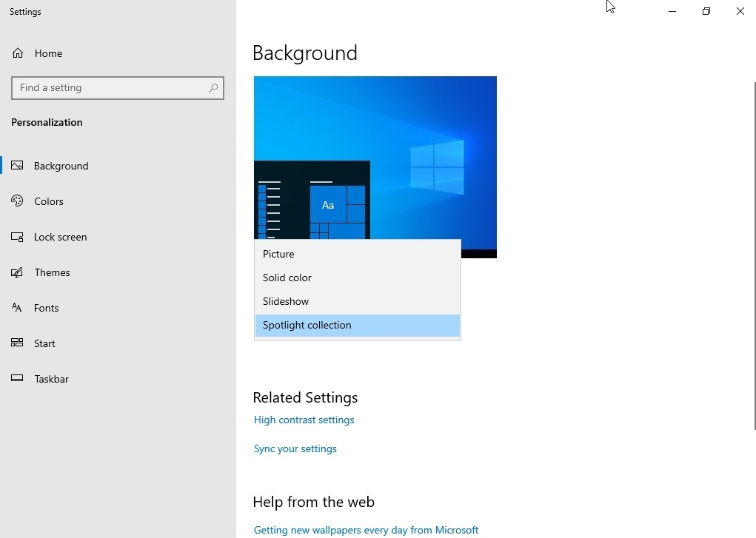Click the Sync your settings link
This screenshot has width=756, height=538.
point(295,448)
